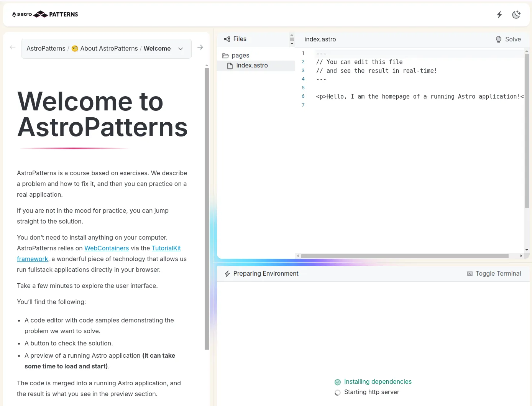532x406 pixels.
Task: Click the Solve lightbulb icon
Action: point(499,39)
